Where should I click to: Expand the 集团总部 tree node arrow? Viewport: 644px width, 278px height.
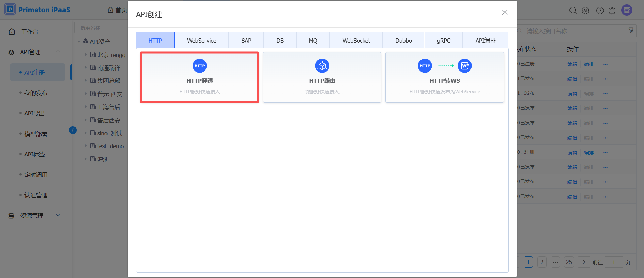coord(86,80)
